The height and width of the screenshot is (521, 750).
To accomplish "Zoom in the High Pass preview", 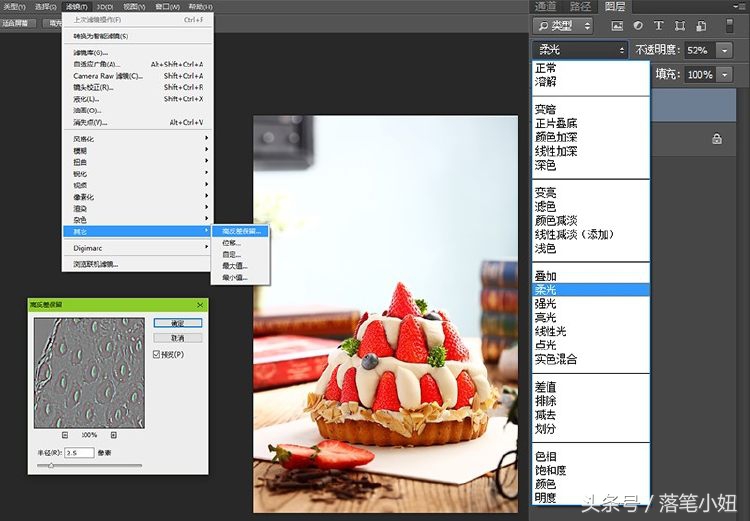I will 114,435.
